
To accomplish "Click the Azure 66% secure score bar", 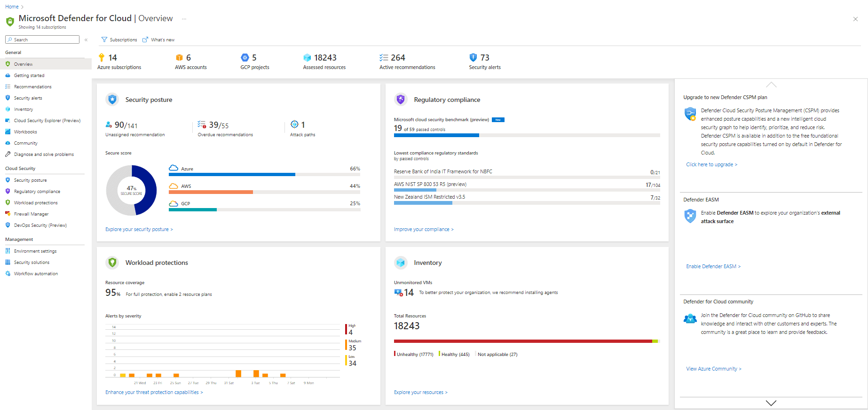I will point(265,174).
